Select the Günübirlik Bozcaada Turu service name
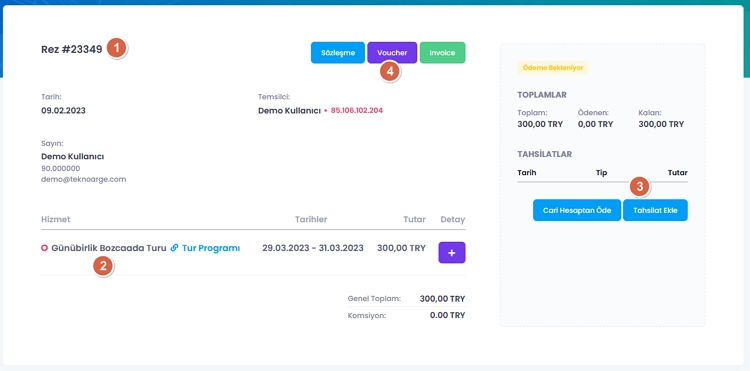750x371 pixels. click(109, 248)
